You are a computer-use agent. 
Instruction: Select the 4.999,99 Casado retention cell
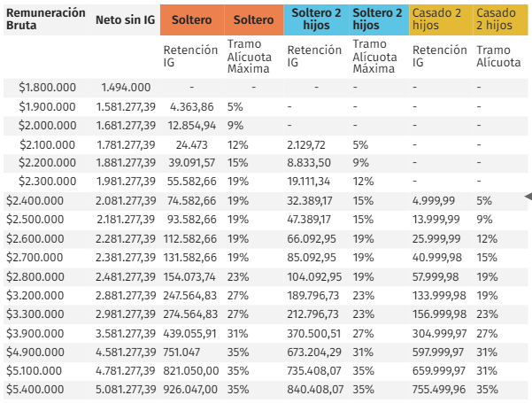pyautogui.click(x=436, y=200)
